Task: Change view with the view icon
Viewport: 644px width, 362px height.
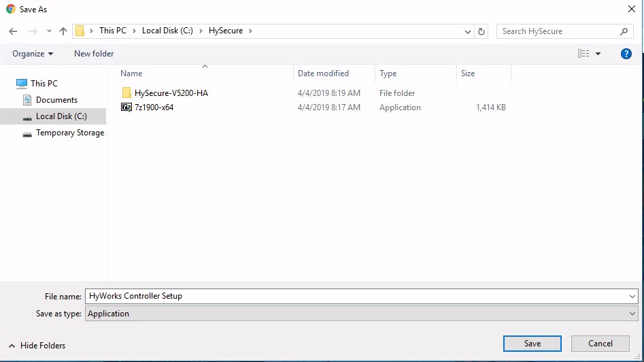Action: (x=583, y=54)
